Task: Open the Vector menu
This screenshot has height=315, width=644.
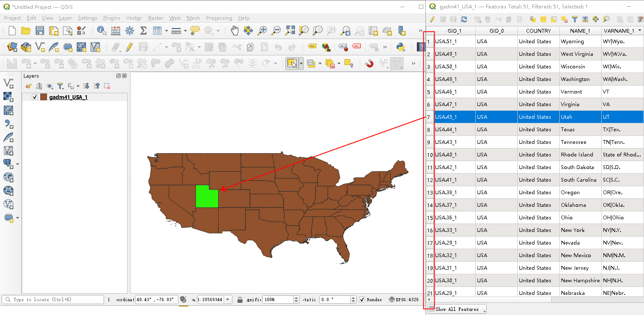Action: (134, 18)
